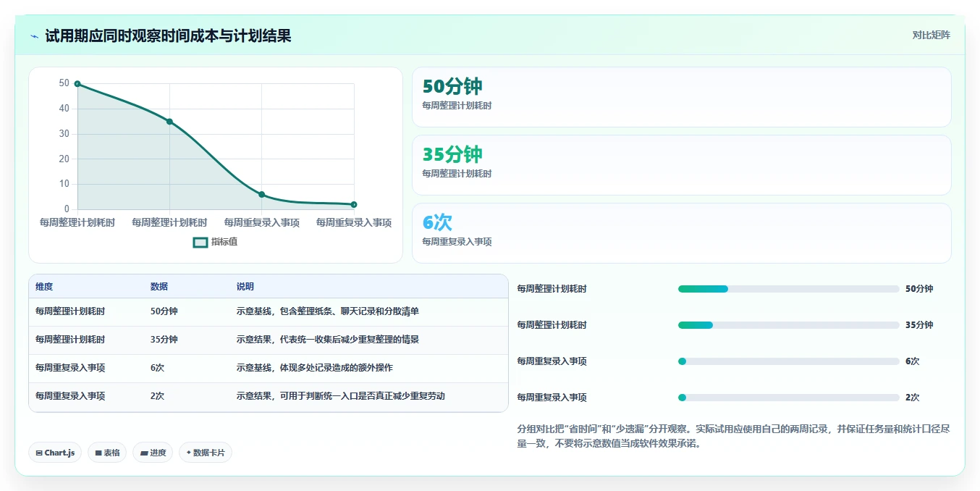Click the progress bar in the 35分钟 row
The width and height of the screenshot is (980, 491).
789,325
